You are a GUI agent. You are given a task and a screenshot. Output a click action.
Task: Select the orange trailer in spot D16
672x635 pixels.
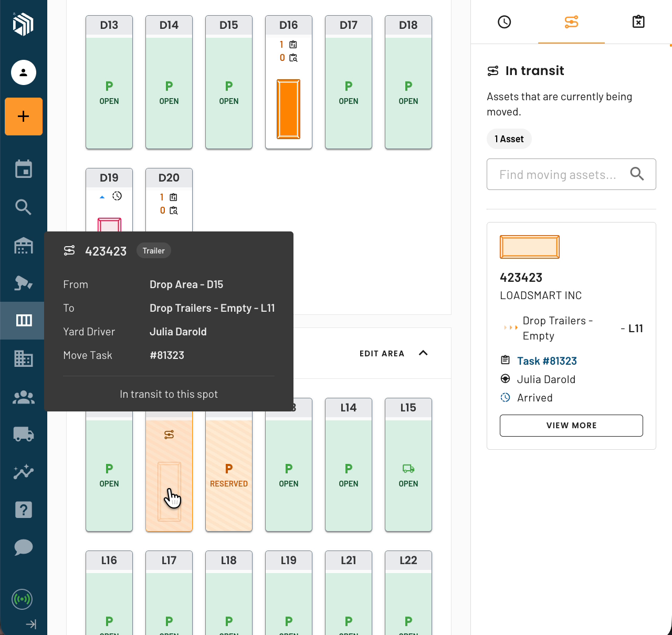pyautogui.click(x=289, y=109)
